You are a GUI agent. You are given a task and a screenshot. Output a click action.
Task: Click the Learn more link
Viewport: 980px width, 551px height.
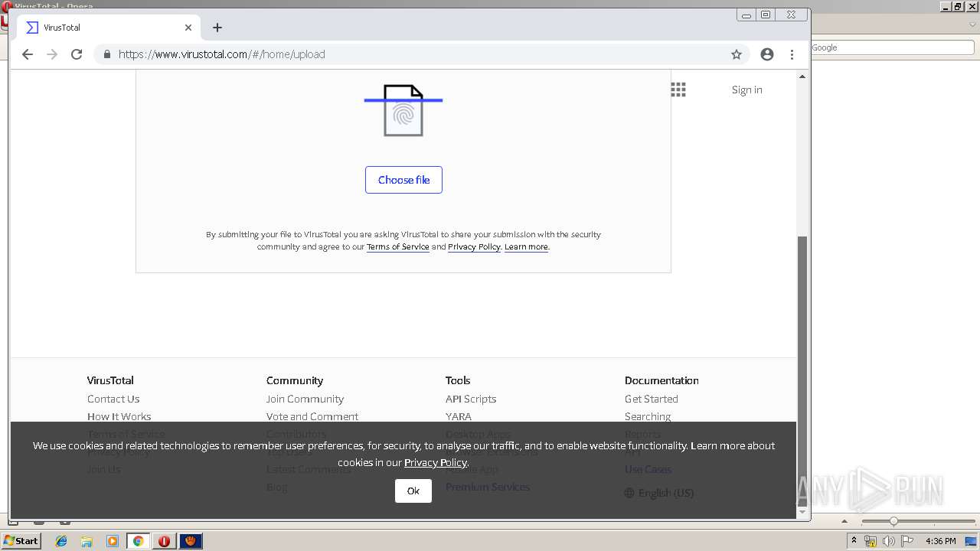pyautogui.click(x=526, y=246)
